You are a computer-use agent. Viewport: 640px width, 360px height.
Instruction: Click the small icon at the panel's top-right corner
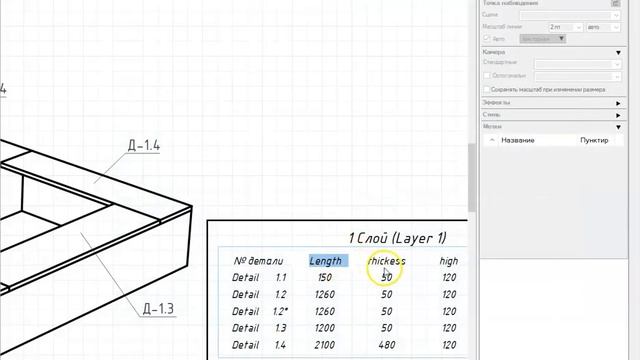[616, 3]
